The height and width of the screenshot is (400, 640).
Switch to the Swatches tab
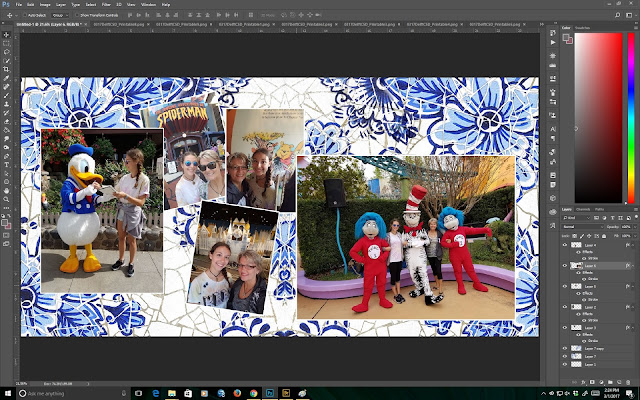[x=582, y=28]
